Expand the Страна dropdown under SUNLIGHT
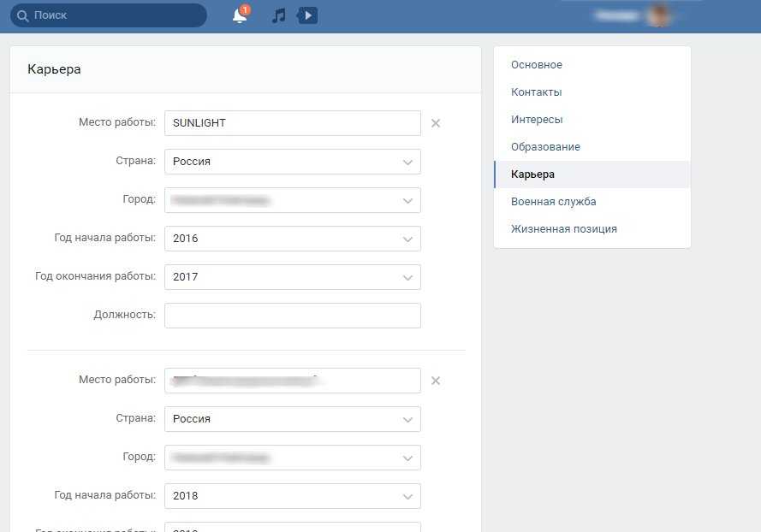The image size is (761, 532). pyautogui.click(x=292, y=162)
